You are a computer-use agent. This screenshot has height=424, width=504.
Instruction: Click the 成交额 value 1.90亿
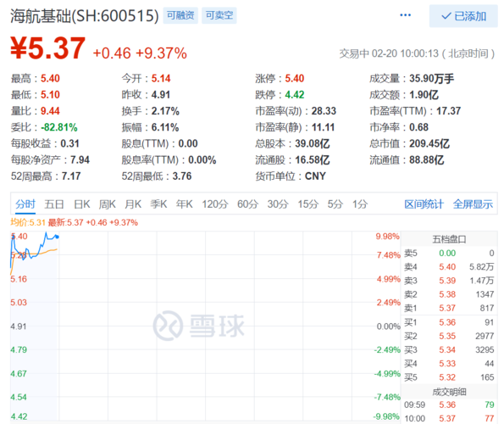(424, 95)
